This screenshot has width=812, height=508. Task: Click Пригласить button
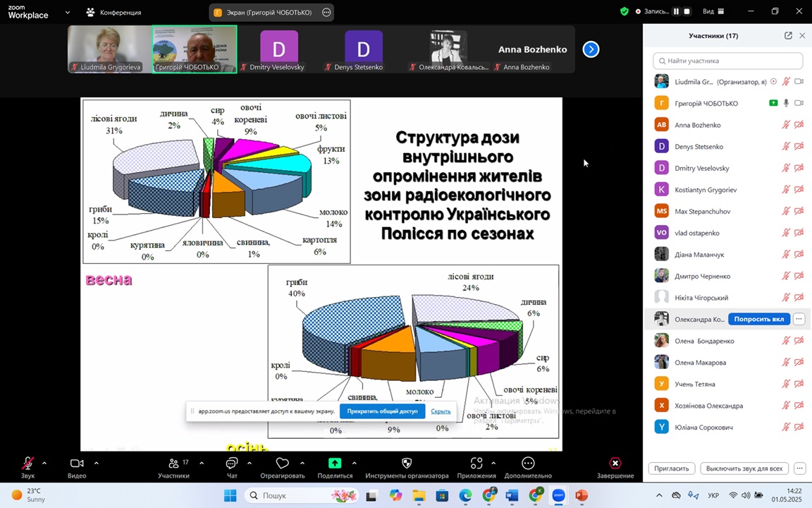coord(671,468)
